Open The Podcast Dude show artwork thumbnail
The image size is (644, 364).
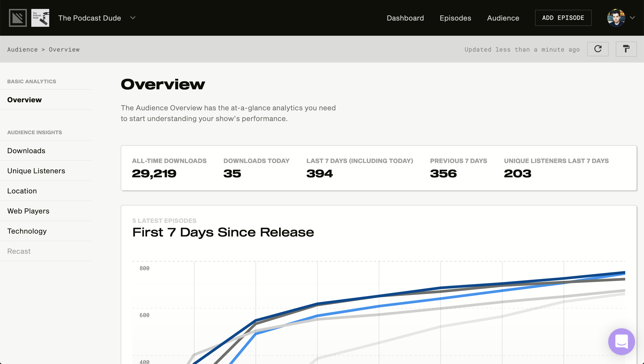point(40,18)
